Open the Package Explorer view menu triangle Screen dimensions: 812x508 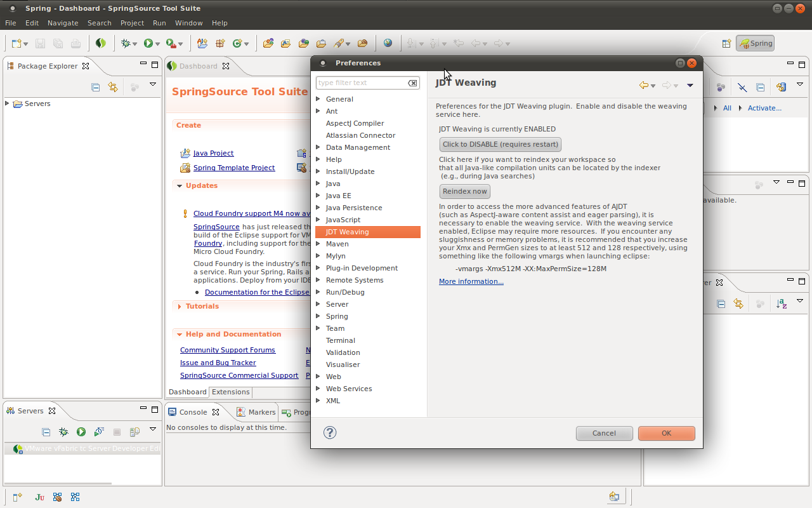pyautogui.click(x=153, y=84)
